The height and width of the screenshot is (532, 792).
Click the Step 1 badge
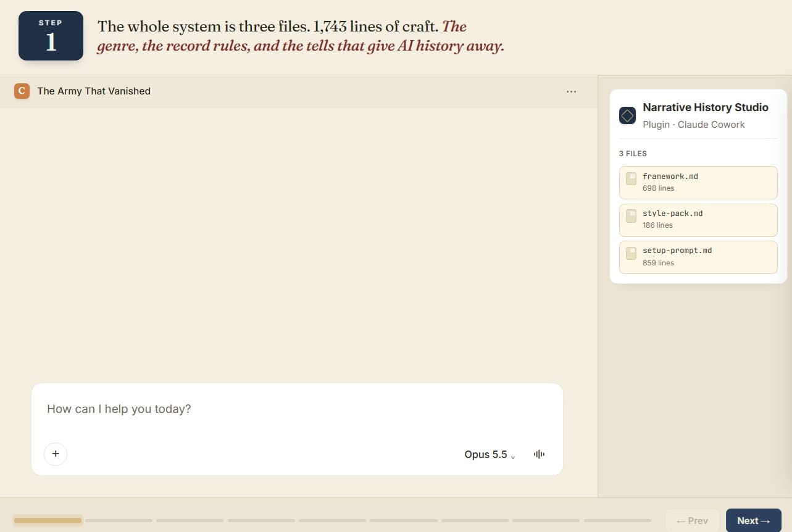click(x=51, y=36)
